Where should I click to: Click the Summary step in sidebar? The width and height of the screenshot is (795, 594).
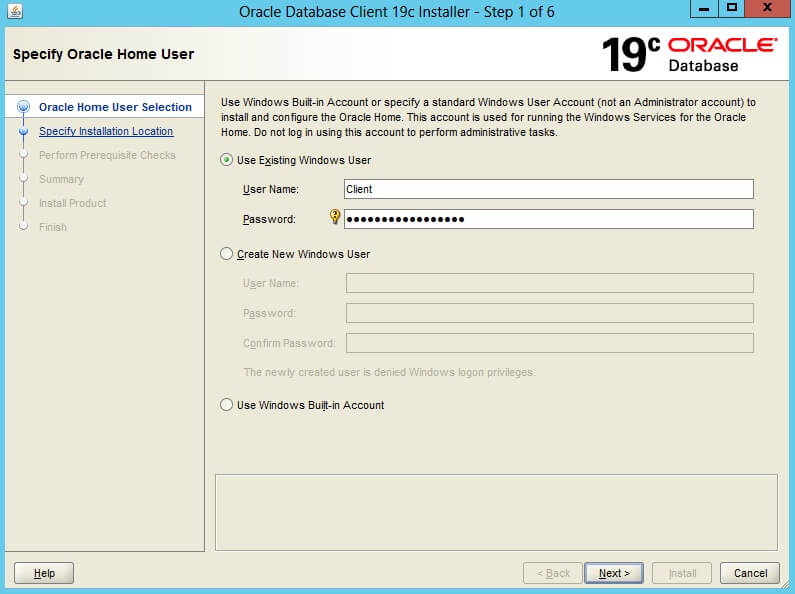coord(61,179)
